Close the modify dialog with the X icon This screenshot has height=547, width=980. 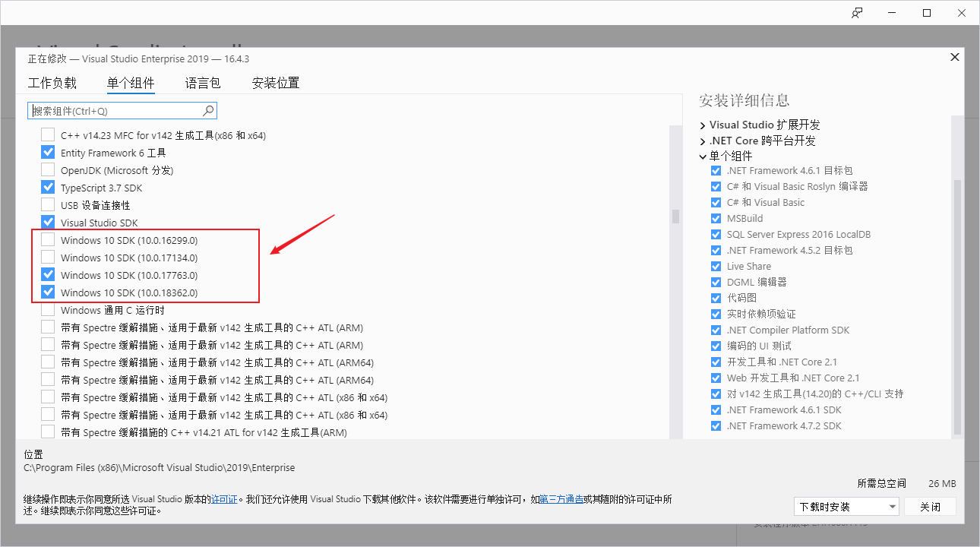(955, 58)
